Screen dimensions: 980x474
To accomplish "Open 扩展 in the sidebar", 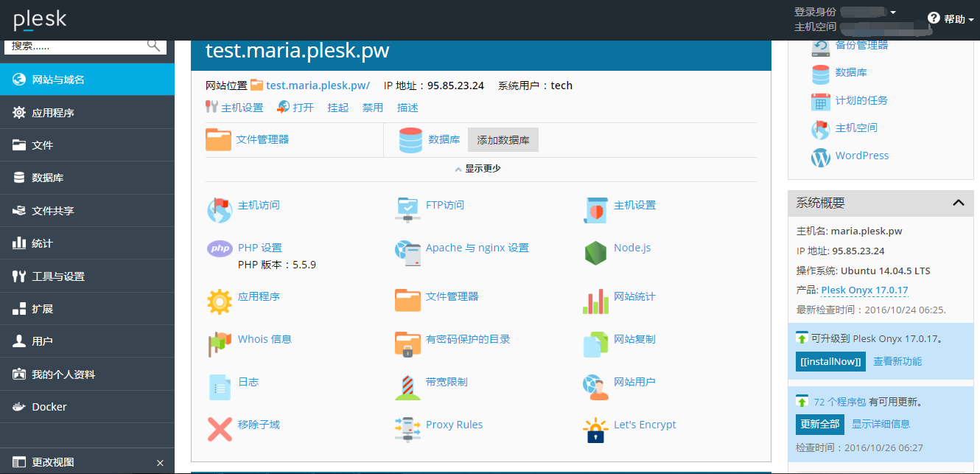I will [87, 309].
